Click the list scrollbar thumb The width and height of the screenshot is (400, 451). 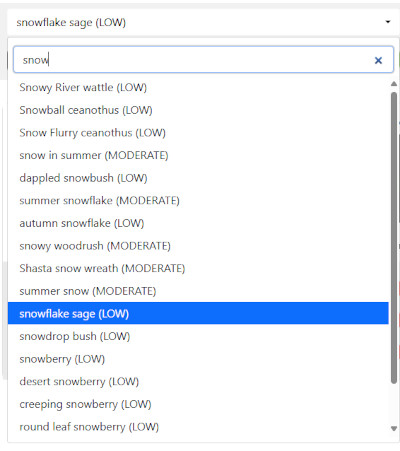tap(394, 238)
